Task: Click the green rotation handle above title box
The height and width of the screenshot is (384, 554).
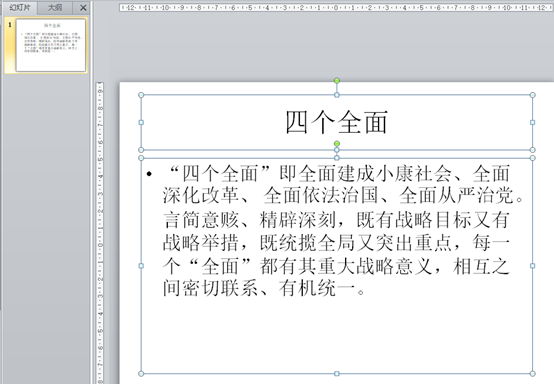Action: 337,81
